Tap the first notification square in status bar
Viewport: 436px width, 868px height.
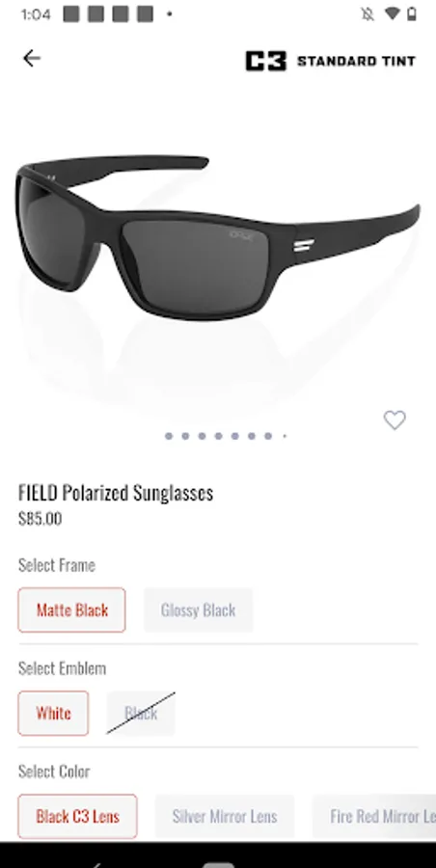71,14
